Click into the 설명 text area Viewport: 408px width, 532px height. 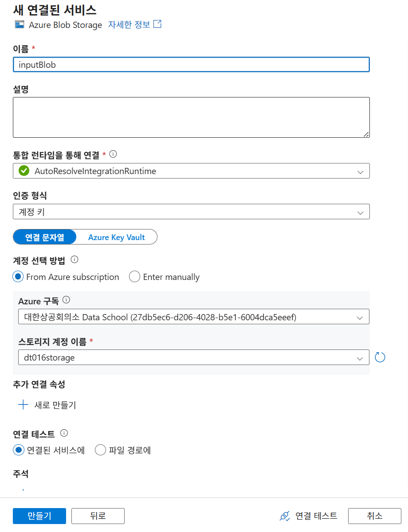pyautogui.click(x=191, y=117)
